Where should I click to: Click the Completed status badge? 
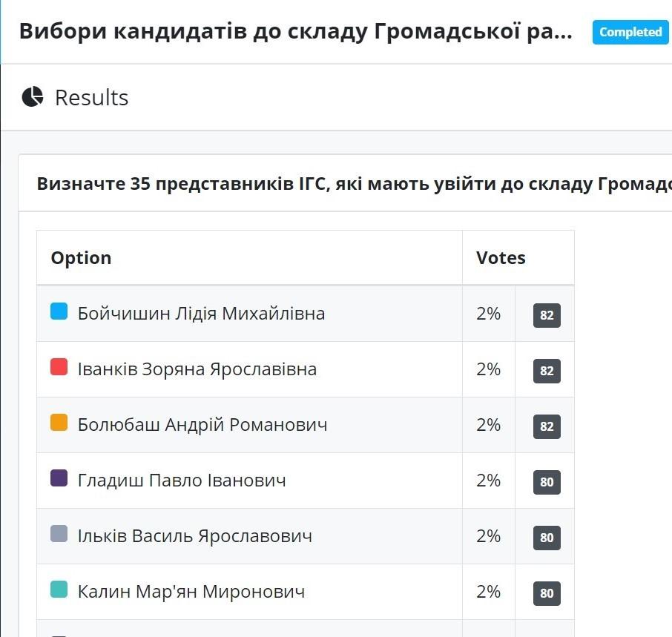tap(630, 32)
